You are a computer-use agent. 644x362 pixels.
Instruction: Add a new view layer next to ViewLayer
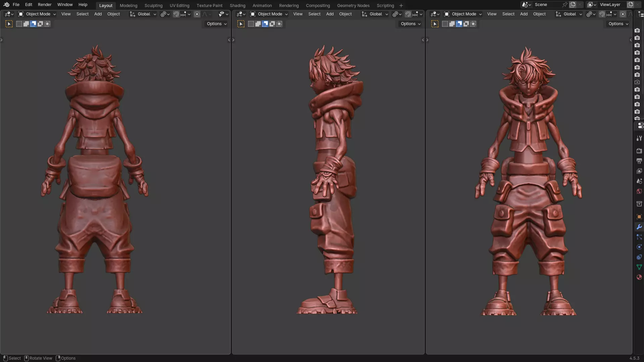(630, 5)
